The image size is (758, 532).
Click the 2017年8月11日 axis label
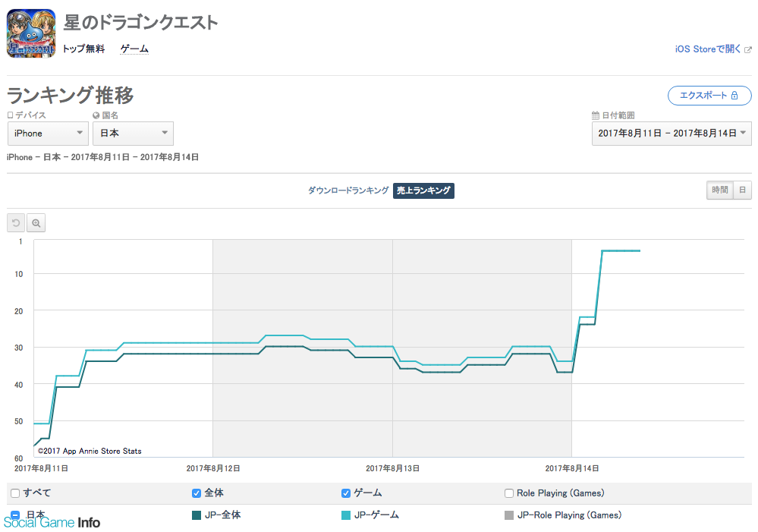click(x=41, y=468)
